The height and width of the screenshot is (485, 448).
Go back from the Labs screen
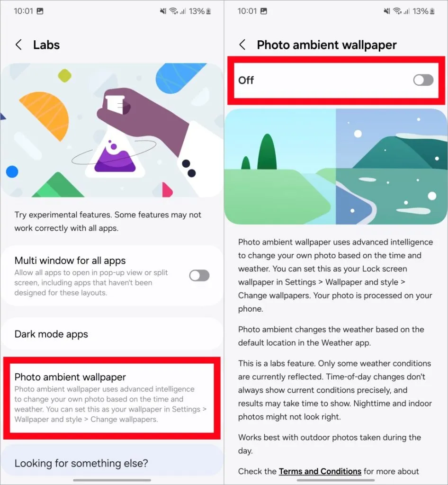click(19, 45)
